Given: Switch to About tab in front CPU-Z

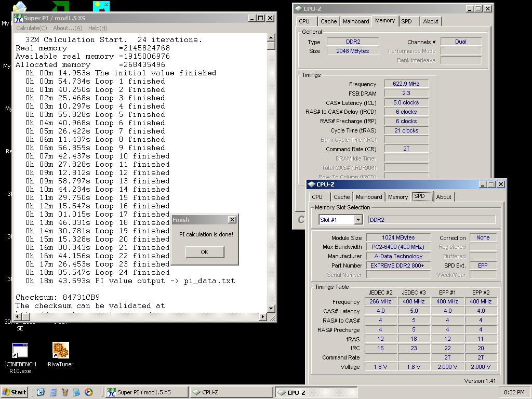Looking at the screenshot, I should pyautogui.click(x=444, y=197).
